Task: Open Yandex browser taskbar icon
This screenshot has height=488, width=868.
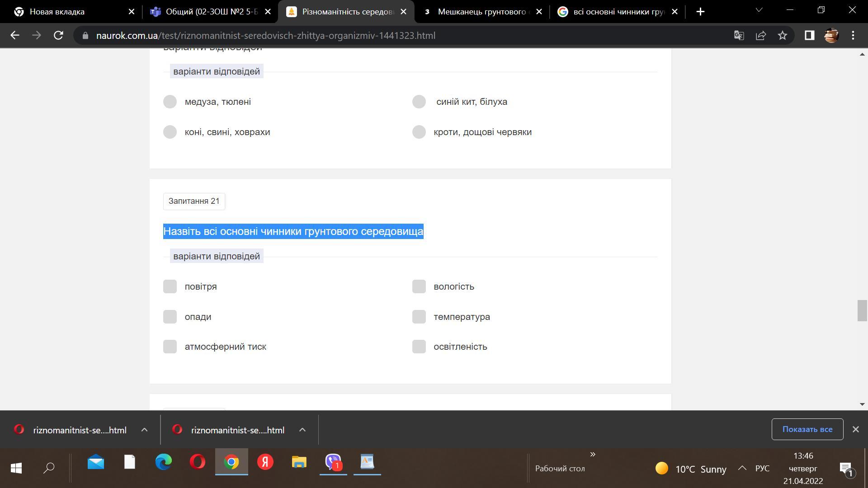Action: pos(265,462)
